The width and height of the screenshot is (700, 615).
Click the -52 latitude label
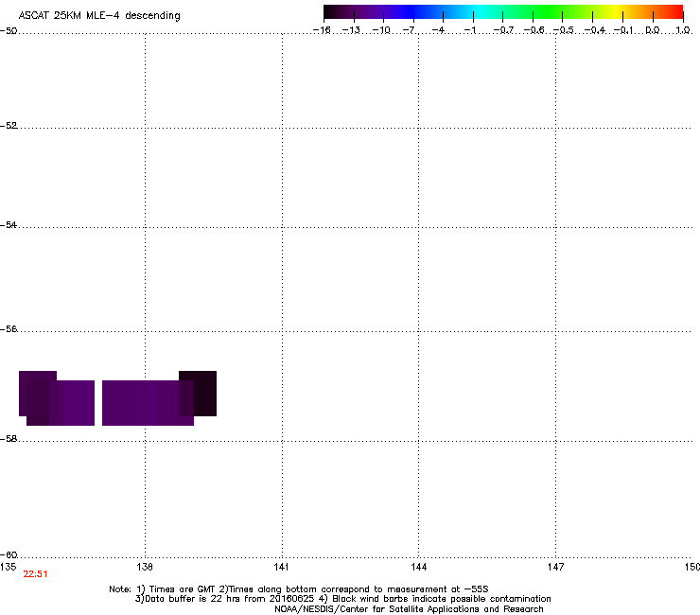[x=9, y=126]
